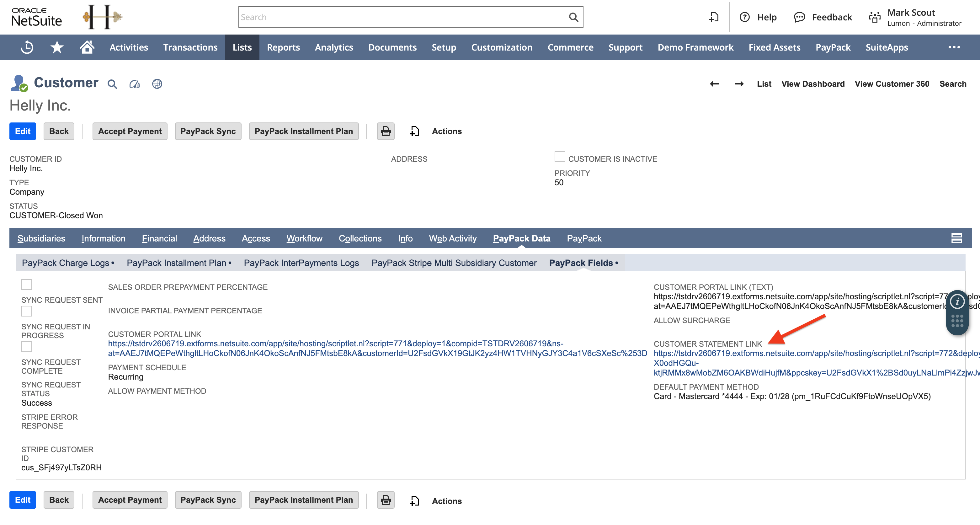The image size is (980, 525).
Task: Click the top PayPack Sync button
Action: [208, 131]
